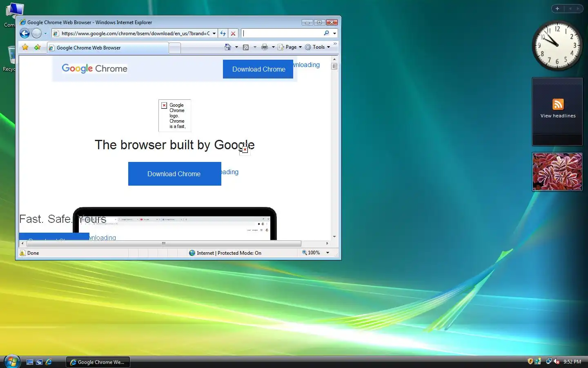Expand the Print options dropdown arrow

point(273,47)
